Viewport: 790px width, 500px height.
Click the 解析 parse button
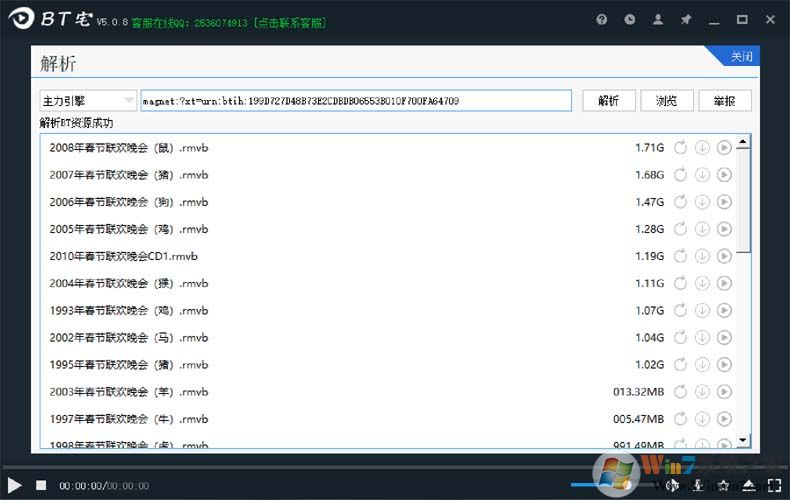point(609,101)
